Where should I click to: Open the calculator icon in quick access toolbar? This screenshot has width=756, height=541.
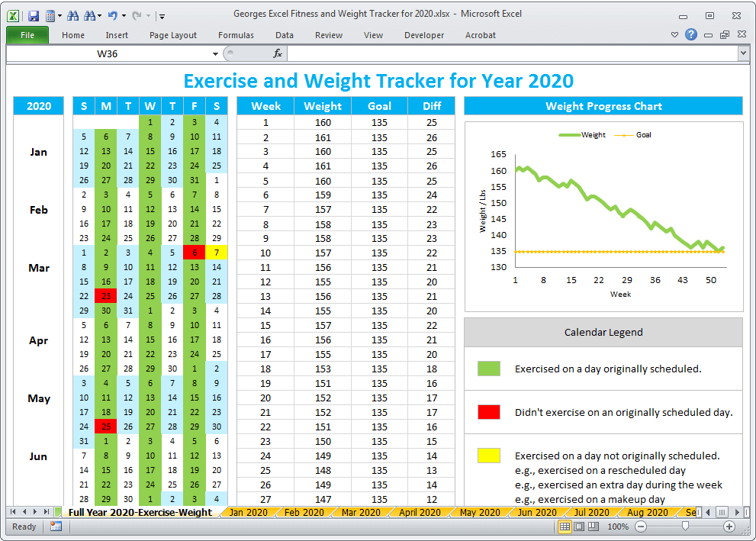[50, 15]
